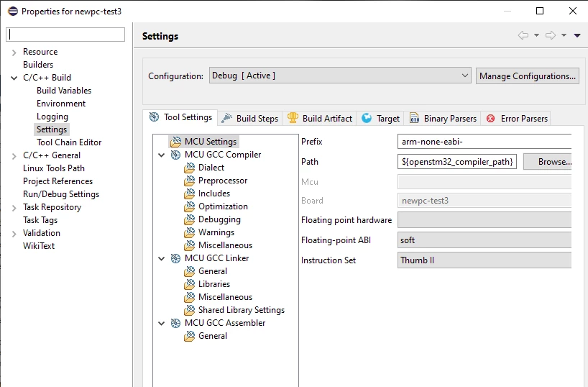The image size is (588, 387).
Task: Select MCU Settings folder icon
Action: coord(175,142)
